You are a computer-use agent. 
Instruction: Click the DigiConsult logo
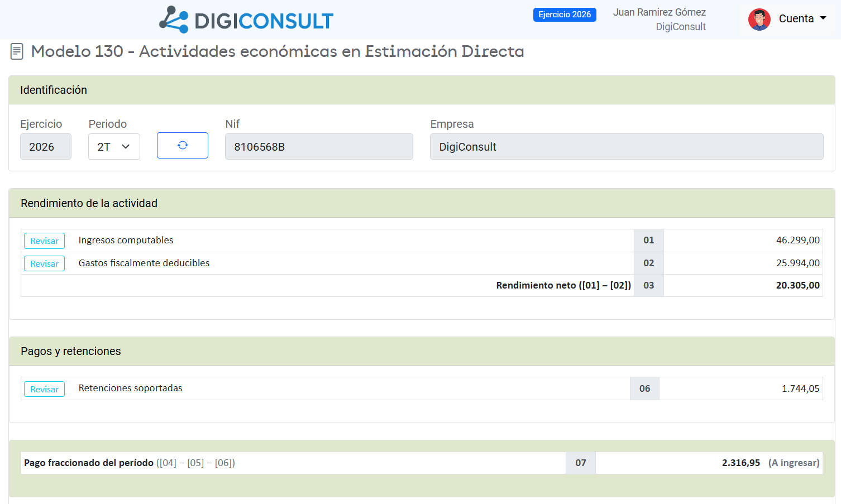[x=246, y=20]
